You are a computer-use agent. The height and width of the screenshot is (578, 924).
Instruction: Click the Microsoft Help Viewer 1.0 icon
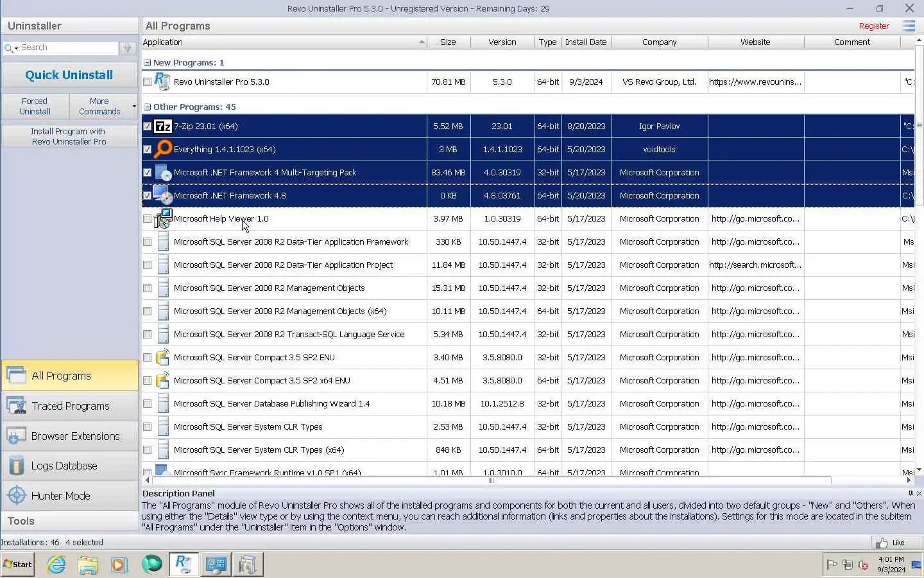pyautogui.click(x=163, y=218)
